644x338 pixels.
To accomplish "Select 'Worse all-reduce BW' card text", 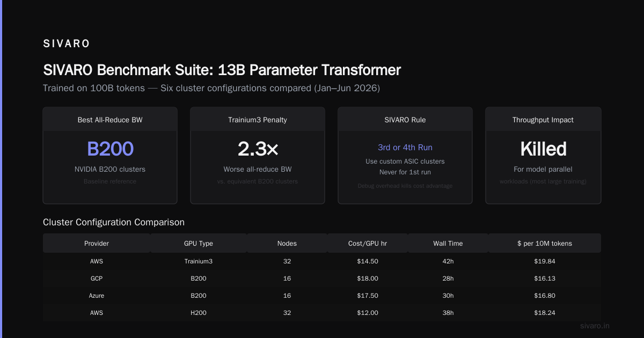I will (258, 169).
